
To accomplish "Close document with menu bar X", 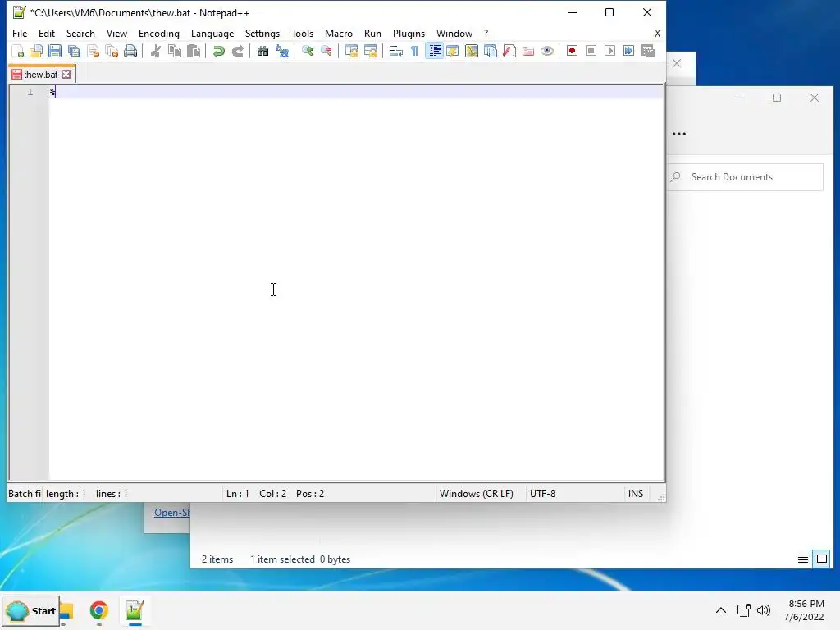I will pos(657,33).
